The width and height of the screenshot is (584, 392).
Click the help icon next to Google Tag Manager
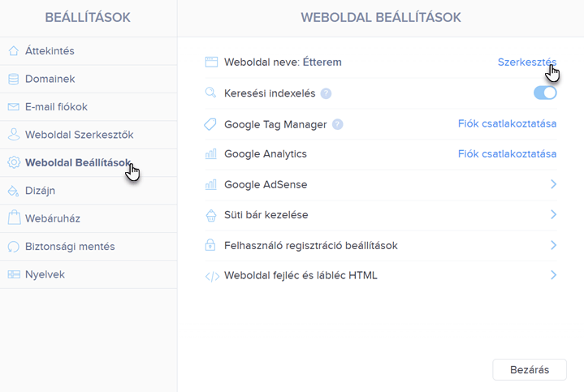337,124
